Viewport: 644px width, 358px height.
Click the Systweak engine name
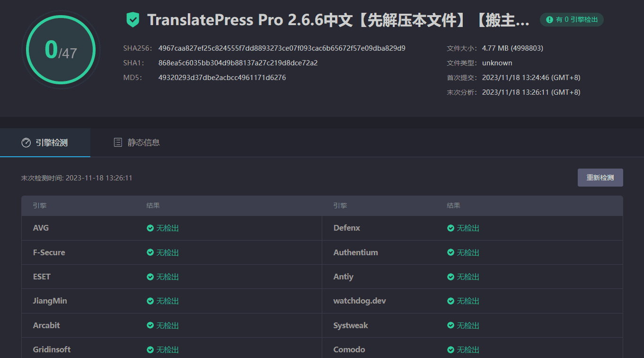(351, 325)
